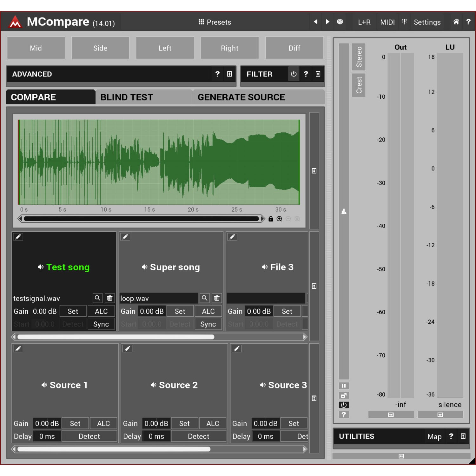Click ALC for Source 2

[213, 423]
